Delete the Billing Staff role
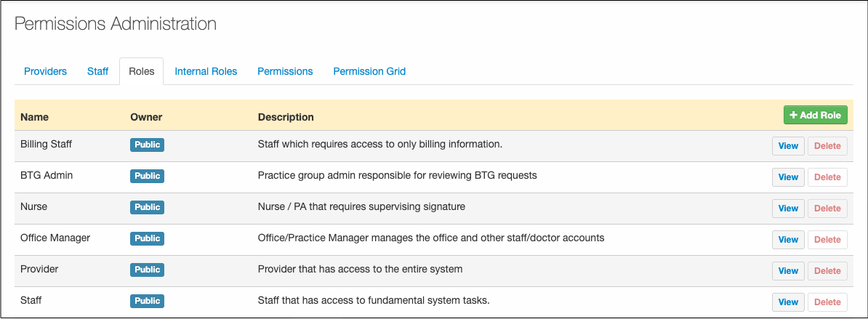Image resolution: width=868 pixels, height=319 pixels. tap(827, 146)
